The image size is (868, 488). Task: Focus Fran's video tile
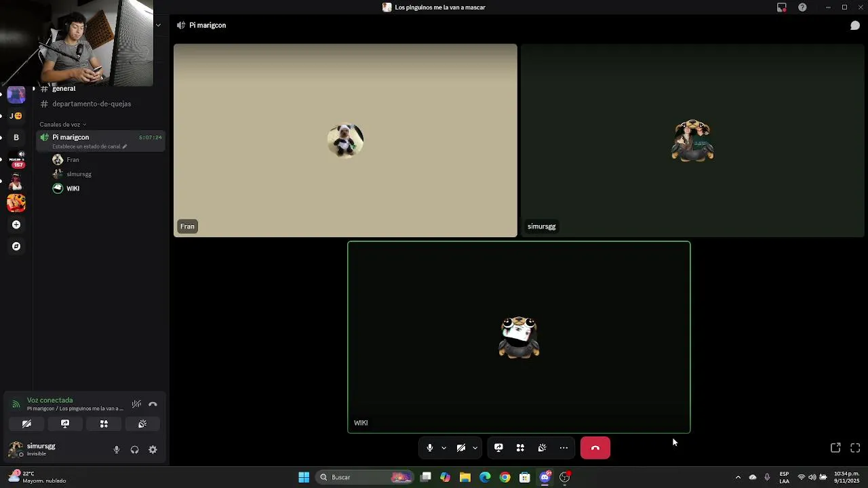(345, 141)
